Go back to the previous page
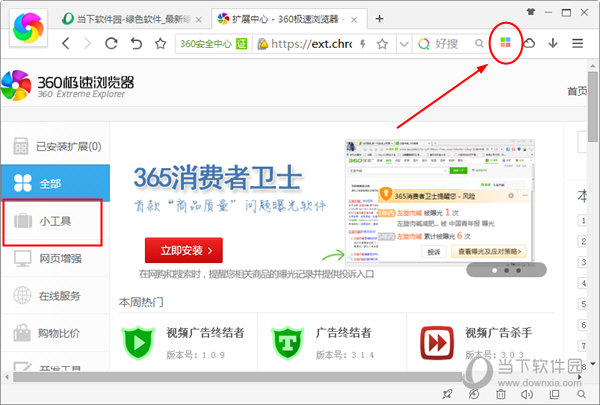Screen dimensions: 600x405 [x=66, y=44]
